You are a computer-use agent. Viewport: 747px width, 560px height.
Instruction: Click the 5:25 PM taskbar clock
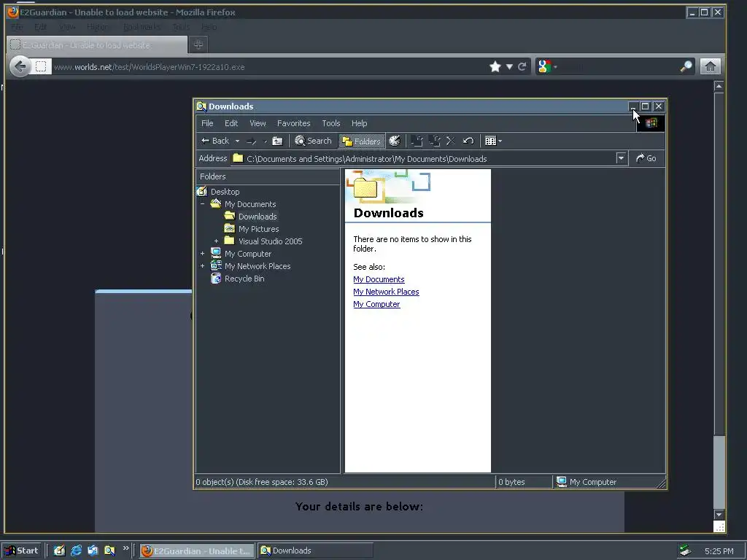click(719, 551)
